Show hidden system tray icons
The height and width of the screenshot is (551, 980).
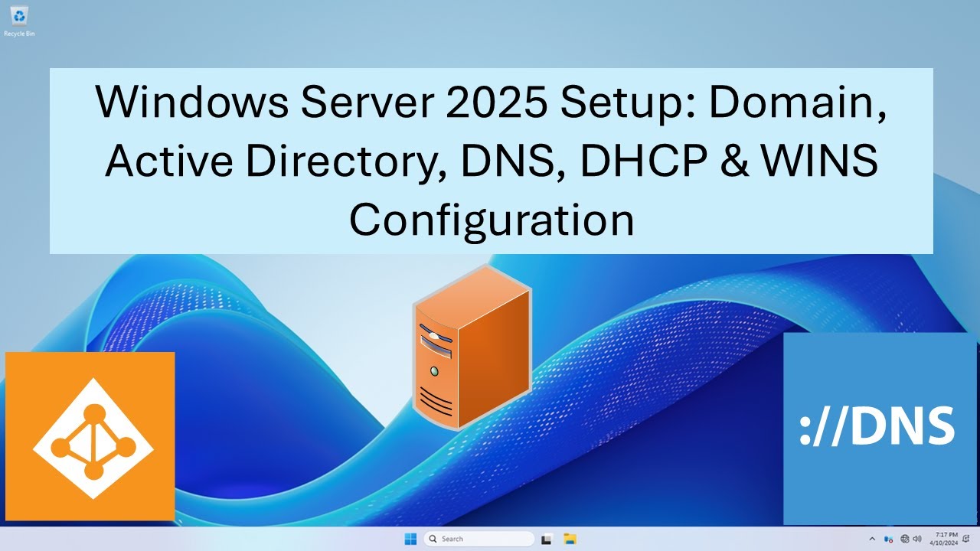tap(872, 539)
